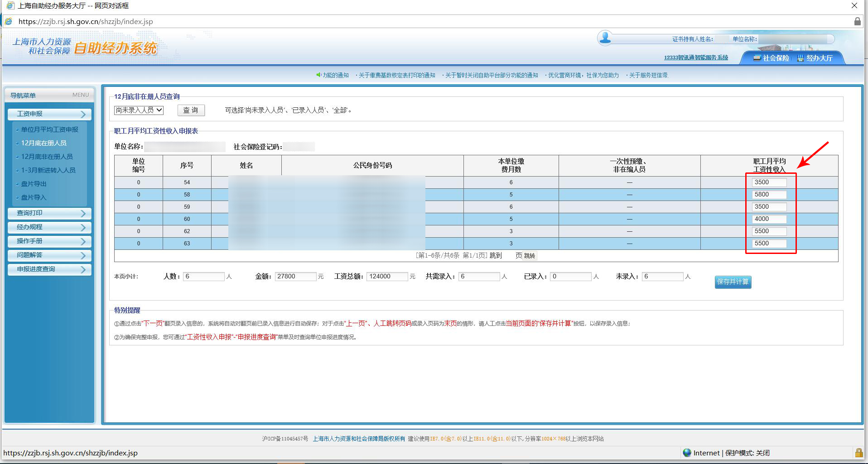Close the dialog window
Image resolution: width=868 pixels, height=464 pixels.
854,6
